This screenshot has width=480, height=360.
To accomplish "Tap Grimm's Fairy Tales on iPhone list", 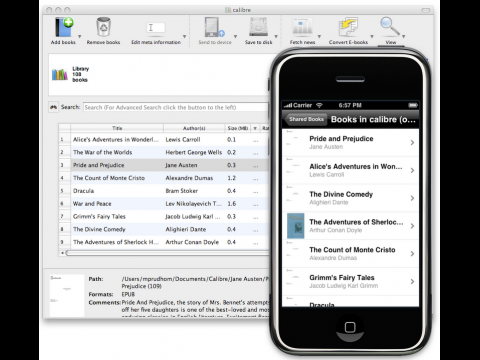I will click(350, 281).
